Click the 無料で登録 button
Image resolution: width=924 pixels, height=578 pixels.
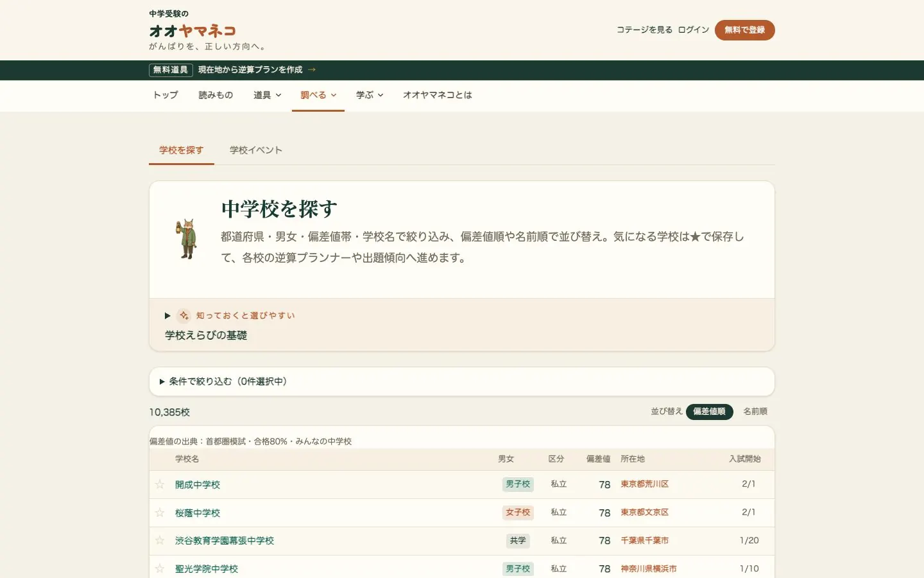click(745, 30)
